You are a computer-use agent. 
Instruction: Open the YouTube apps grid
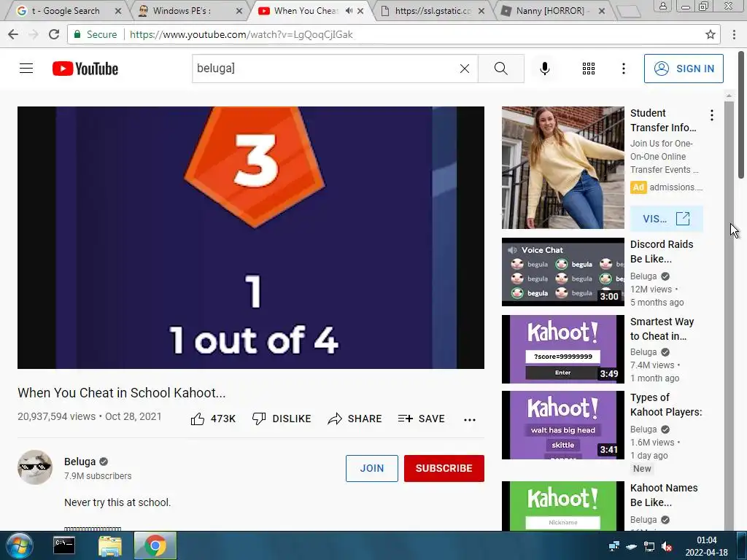(589, 69)
